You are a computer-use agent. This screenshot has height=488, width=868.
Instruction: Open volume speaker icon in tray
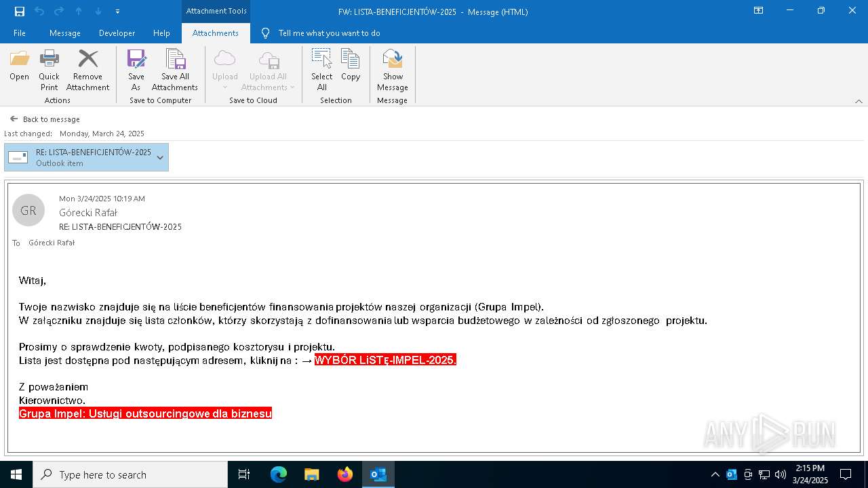pos(781,474)
